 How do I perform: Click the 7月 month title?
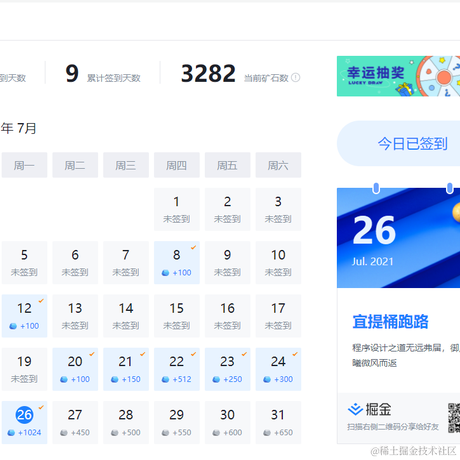(27, 128)
